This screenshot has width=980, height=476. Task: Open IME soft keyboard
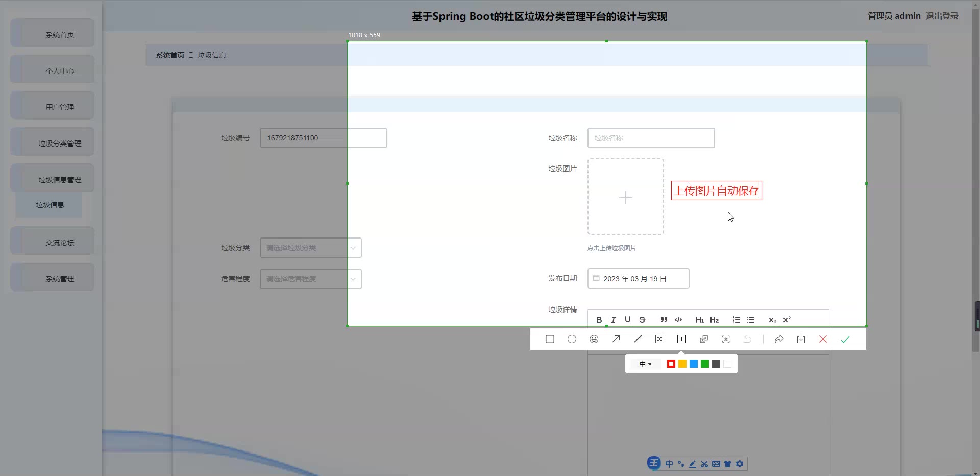tap(716, 464)
